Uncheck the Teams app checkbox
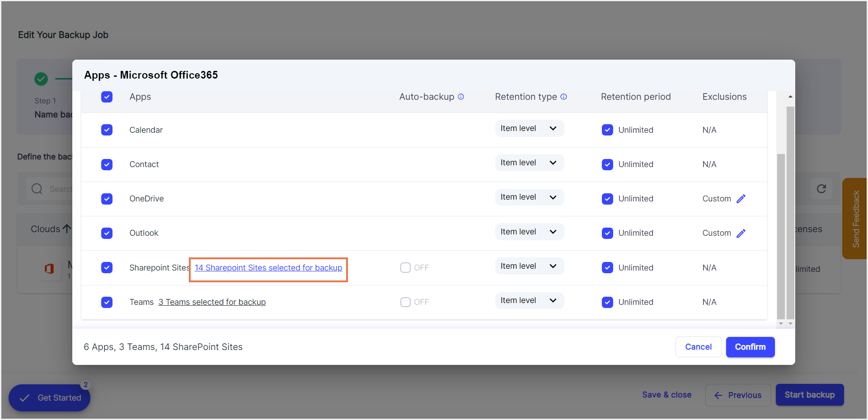 [x=107, y=302]
